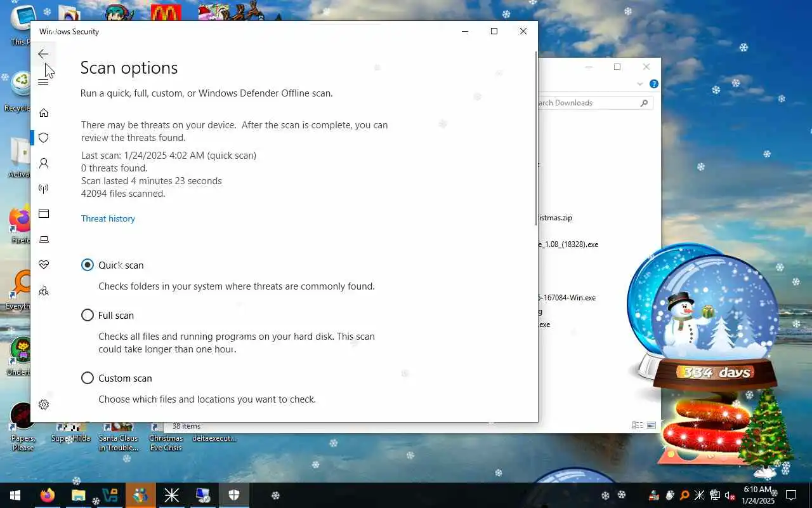Open Firewall & network protection icon
The height and width of the screenshot is (508, 812).
click(44, 189)
